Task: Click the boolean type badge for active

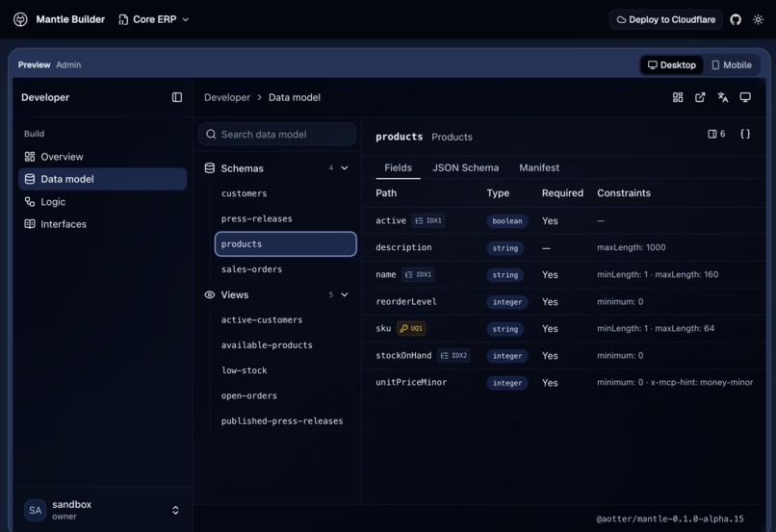Action: pyautogui.click(x=506, y=221)
